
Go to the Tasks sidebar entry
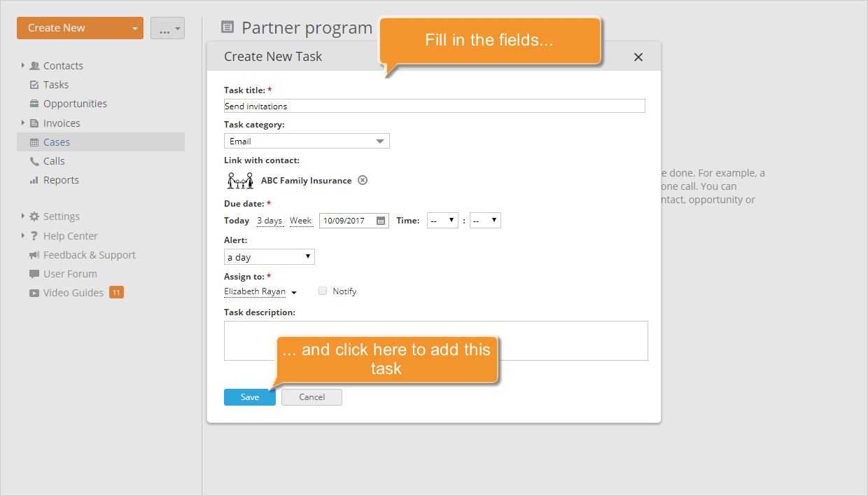point(55,84)
